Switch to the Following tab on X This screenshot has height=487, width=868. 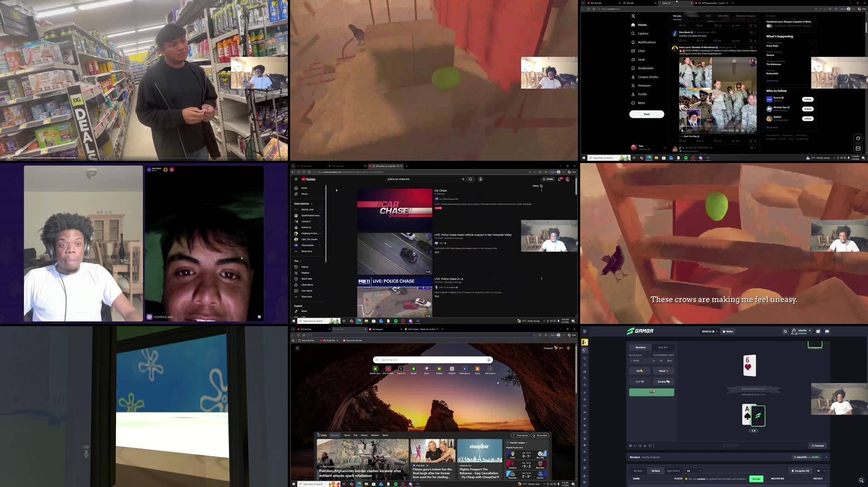[x=693, y=15]
